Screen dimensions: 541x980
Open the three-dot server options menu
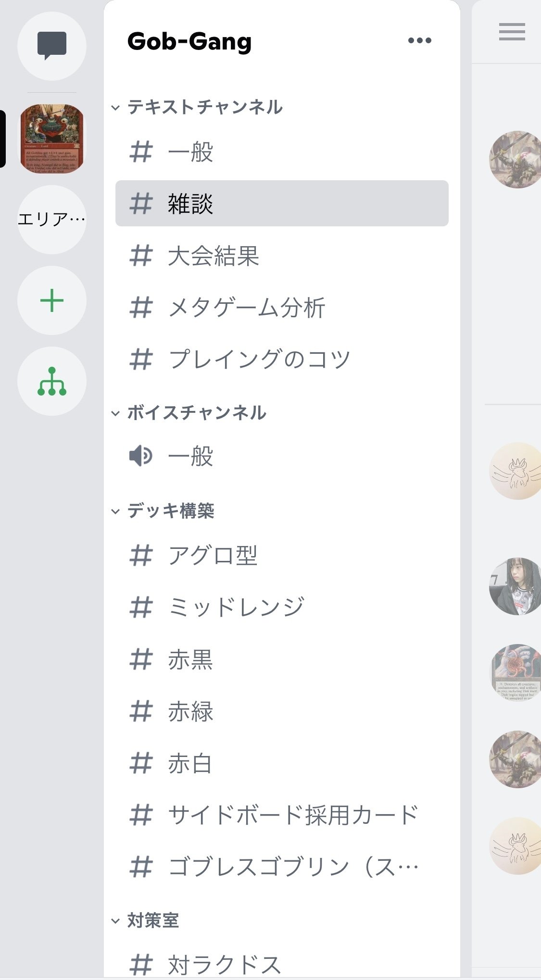coord(419,40)
